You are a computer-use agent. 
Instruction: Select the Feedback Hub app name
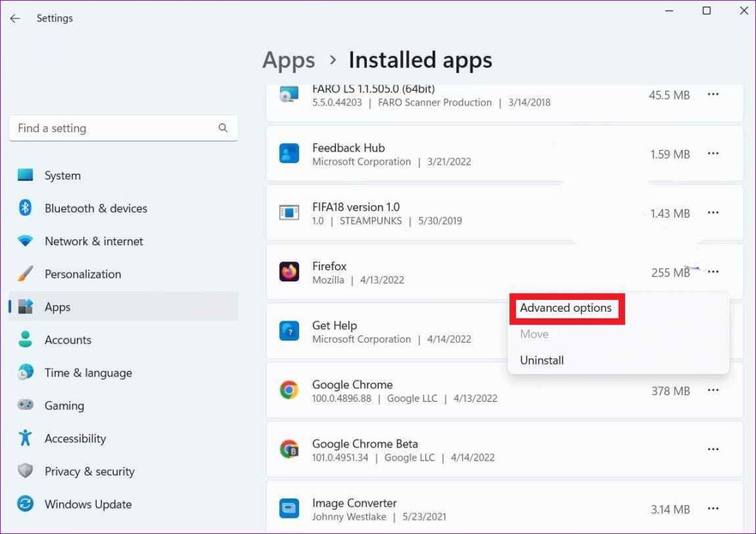[x=348, y=148]
